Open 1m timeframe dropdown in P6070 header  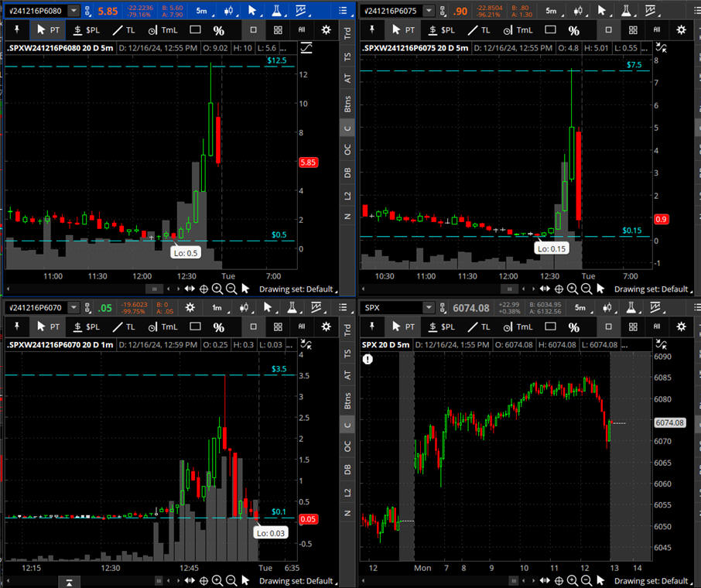click(x=219, y=308)
